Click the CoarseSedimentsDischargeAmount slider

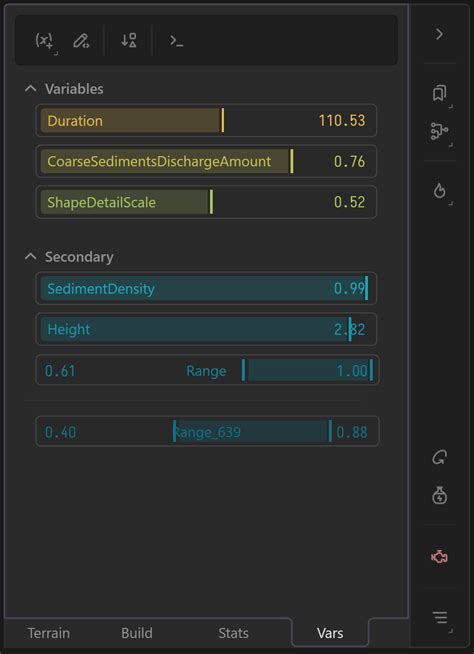[x=206, y=161]
